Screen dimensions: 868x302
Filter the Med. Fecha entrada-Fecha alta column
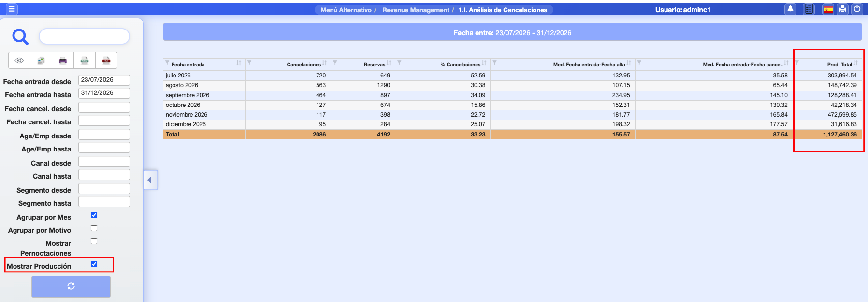click(x=494, y=63)
